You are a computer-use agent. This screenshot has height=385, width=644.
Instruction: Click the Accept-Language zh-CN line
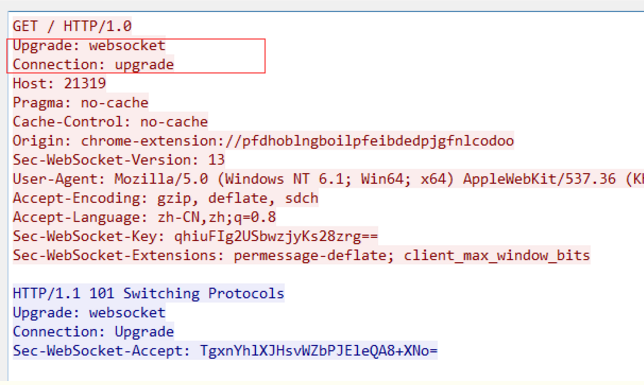pos(144,217)
